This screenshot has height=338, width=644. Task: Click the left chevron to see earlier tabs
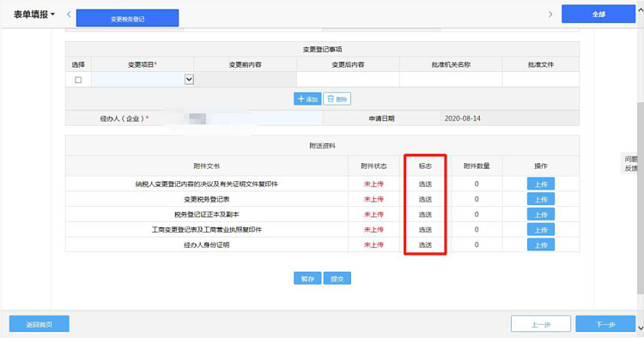click(69, 15)
